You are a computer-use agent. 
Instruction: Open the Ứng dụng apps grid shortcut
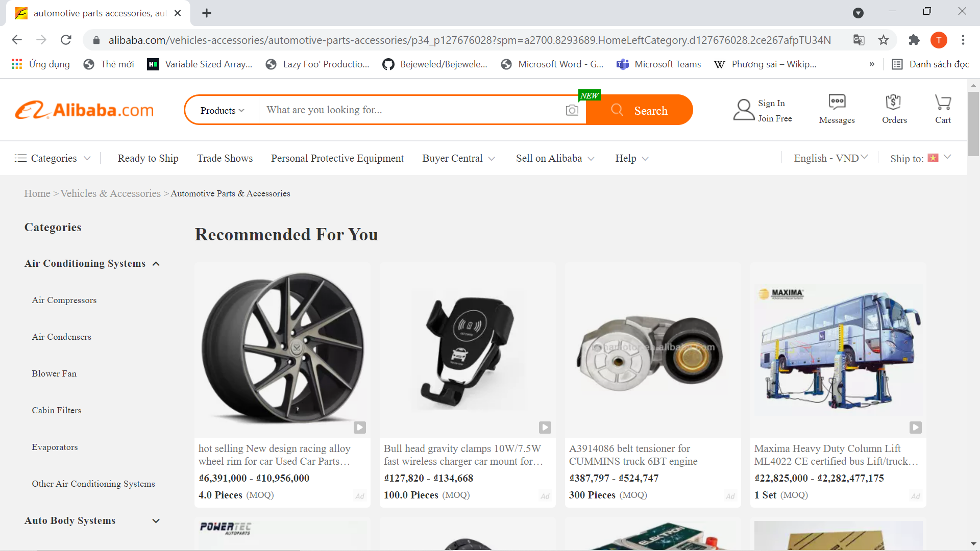(x=41, y=64)
